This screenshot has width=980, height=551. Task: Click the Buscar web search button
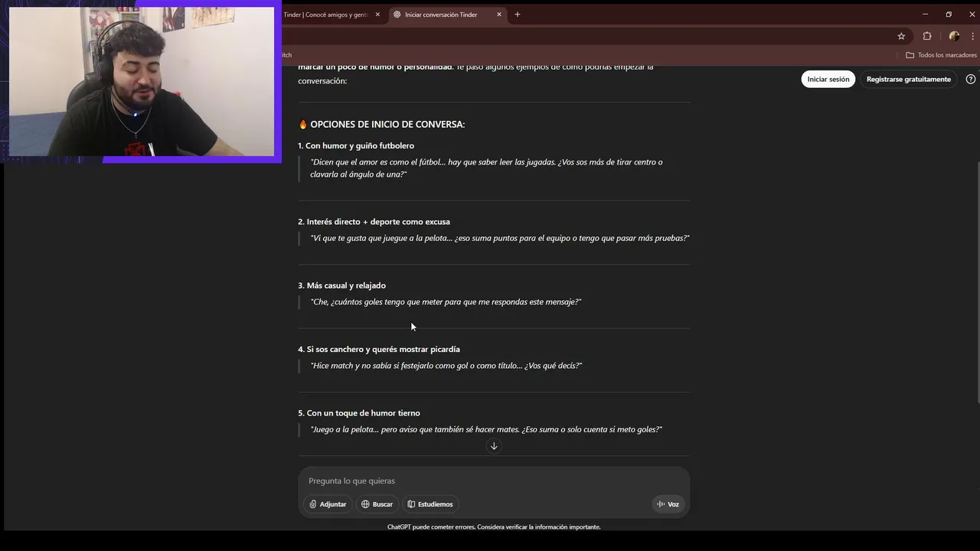pyautogui.click(x=377, y=504)
